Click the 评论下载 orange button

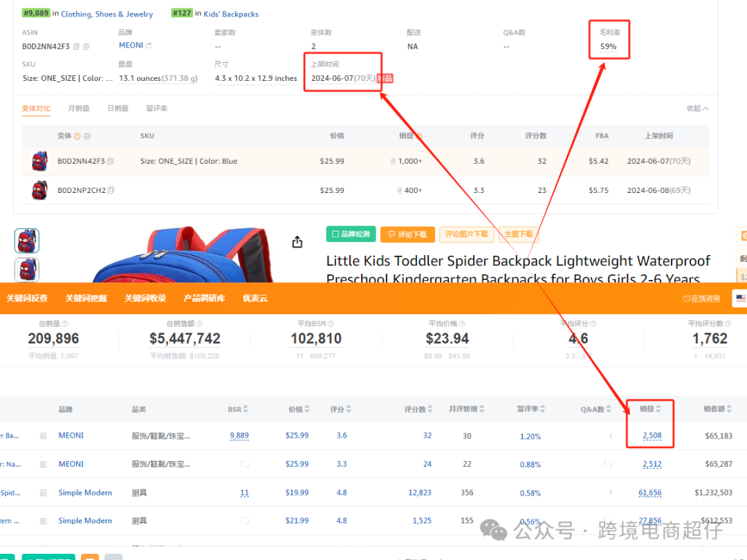(x=412, y=234)
